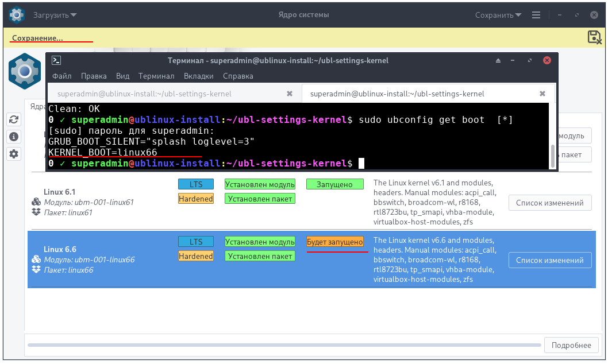Switch to the first terminal tab
This screenshot has height=364, width=612.
pos(144,94)
